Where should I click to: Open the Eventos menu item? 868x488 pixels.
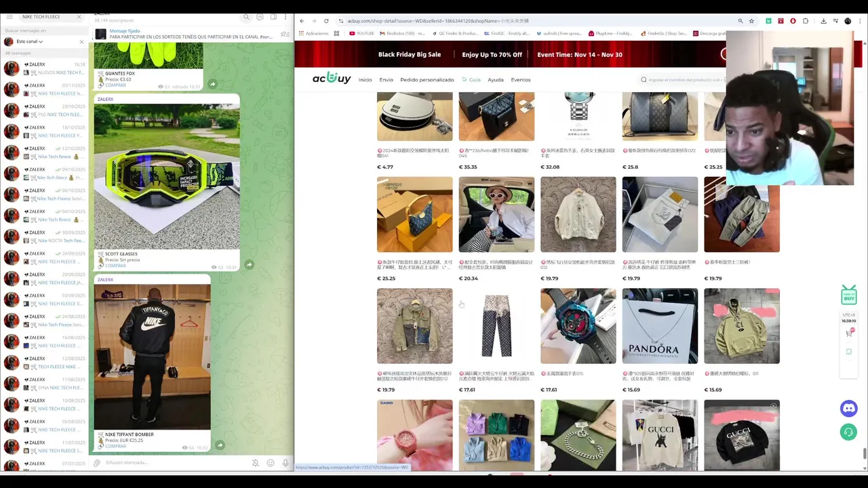click(x=521, y=80)
